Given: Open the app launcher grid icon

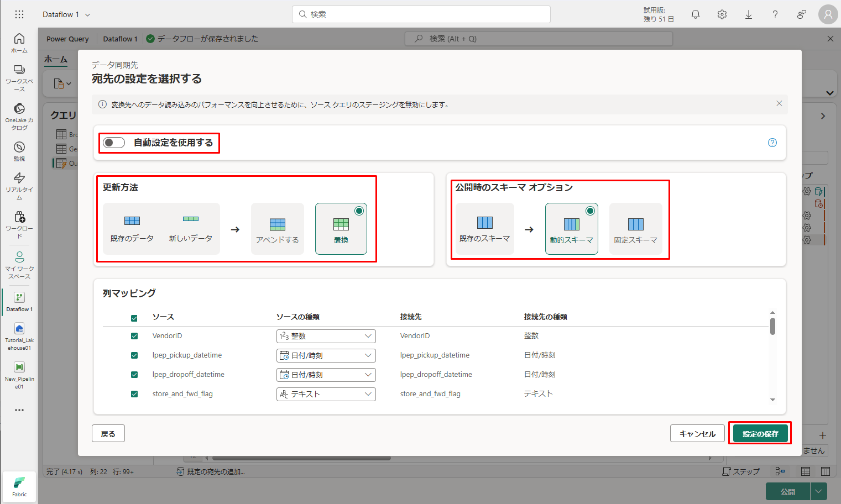Looking at the screenshot, I should pos(19,15).
